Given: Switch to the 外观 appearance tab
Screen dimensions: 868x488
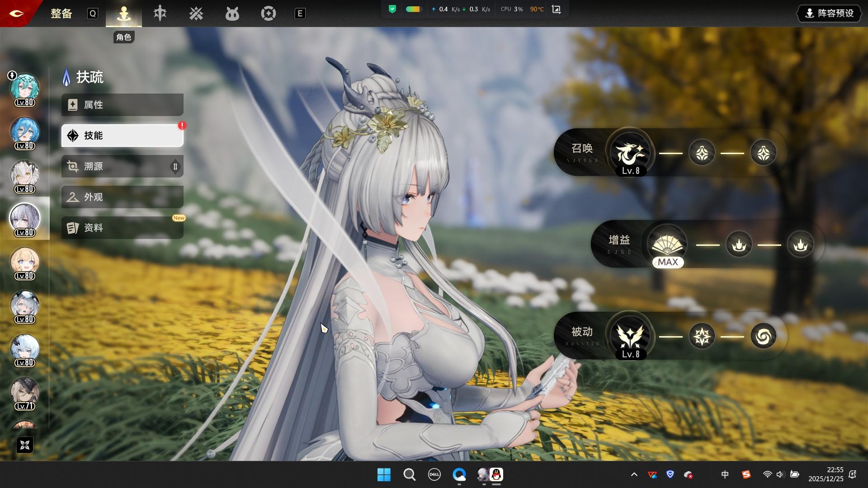Looking at the screenshot, I should 122,197.
